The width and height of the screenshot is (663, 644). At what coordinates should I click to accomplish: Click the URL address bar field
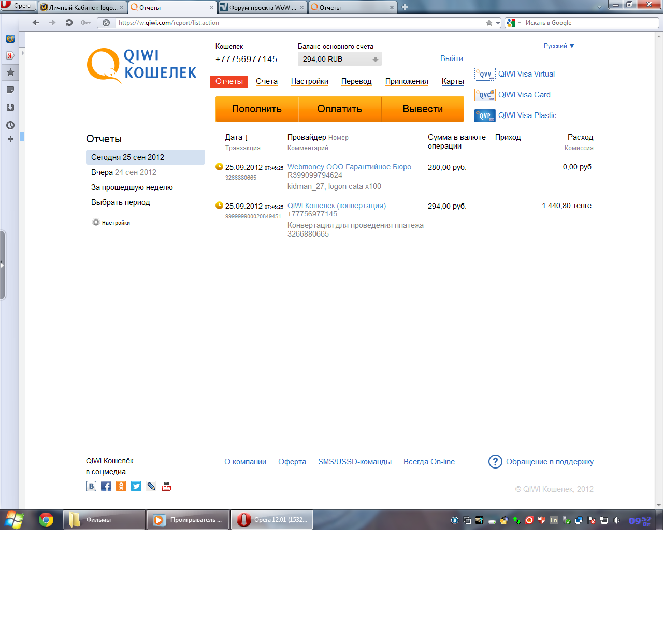(300, 23)
